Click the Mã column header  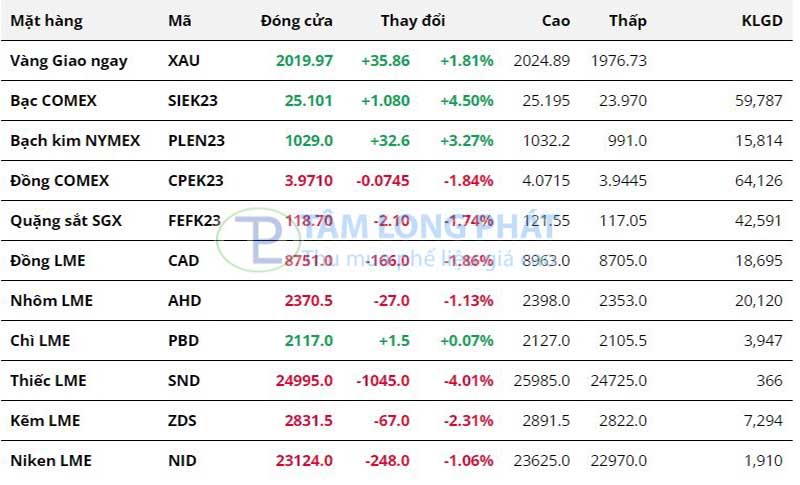(x=180, y=21)
